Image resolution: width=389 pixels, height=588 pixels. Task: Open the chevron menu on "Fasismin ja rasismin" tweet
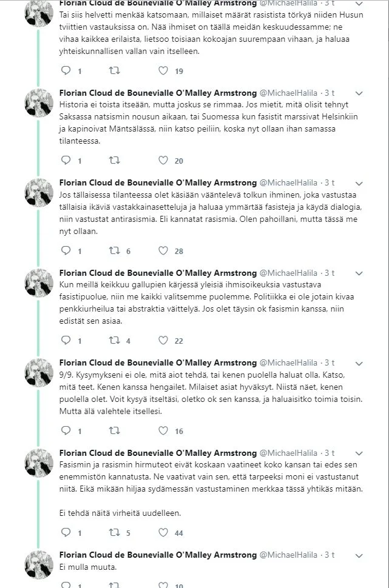point(359,453)
